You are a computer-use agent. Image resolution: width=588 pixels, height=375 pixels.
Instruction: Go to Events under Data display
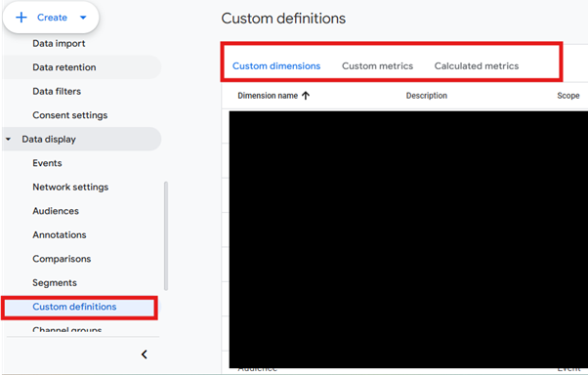47,163
